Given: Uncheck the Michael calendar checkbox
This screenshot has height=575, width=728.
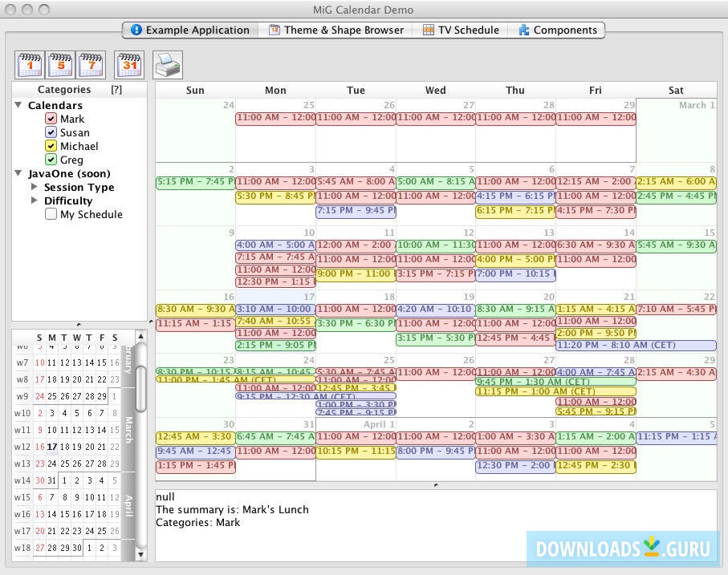Looking at the screenshot, I should point(51,146).
